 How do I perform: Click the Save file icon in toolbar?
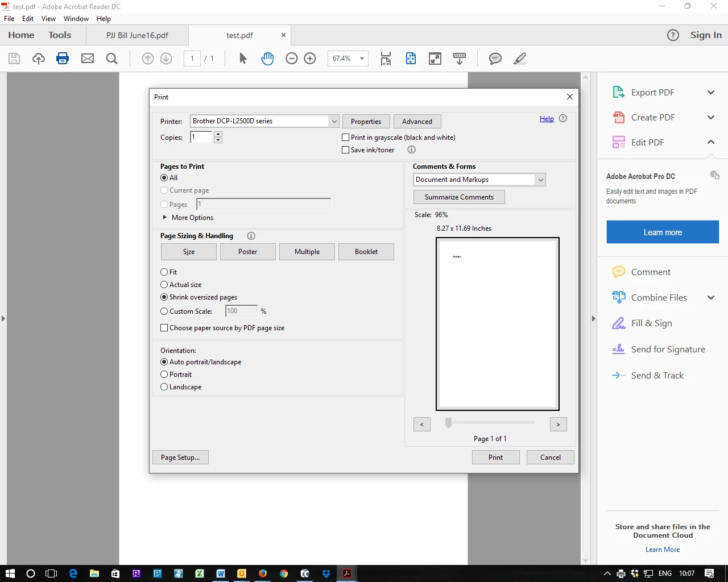[14, 59]
